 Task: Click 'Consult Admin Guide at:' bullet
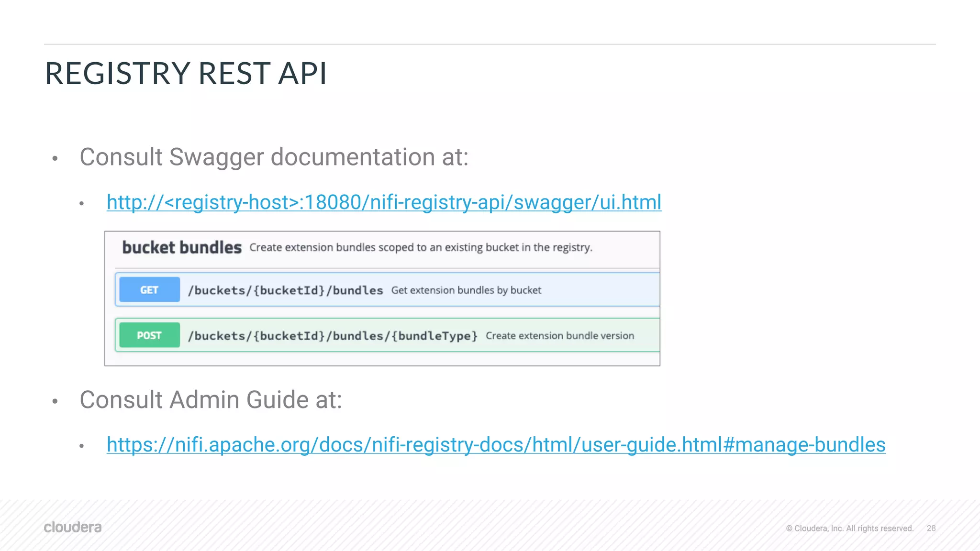(x=211, y=399)
